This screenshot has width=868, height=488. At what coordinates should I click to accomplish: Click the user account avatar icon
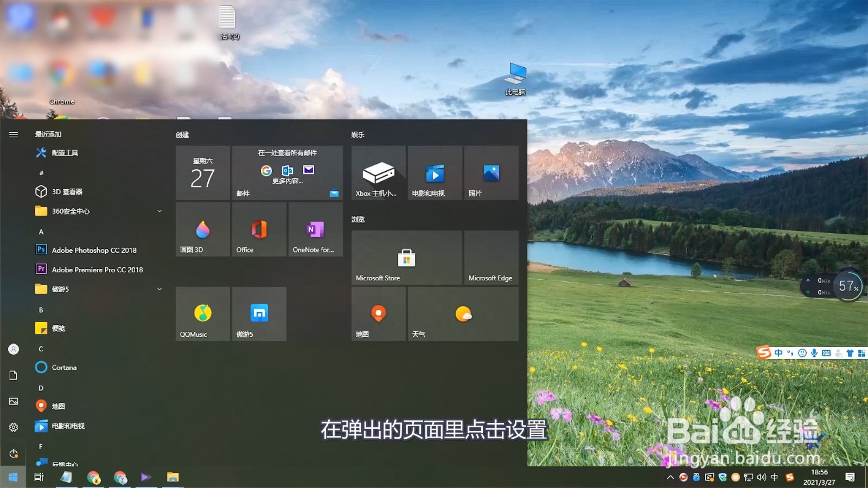(14, 349)
